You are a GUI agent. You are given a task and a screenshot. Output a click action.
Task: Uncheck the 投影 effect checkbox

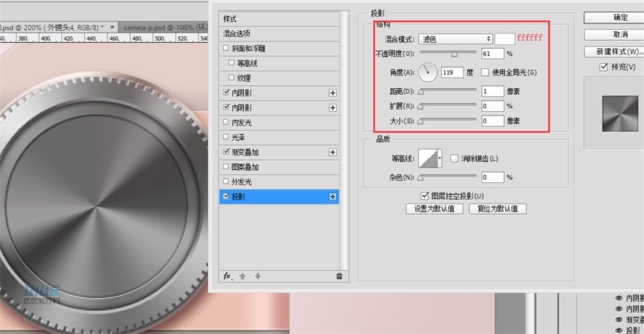point(226,196)
